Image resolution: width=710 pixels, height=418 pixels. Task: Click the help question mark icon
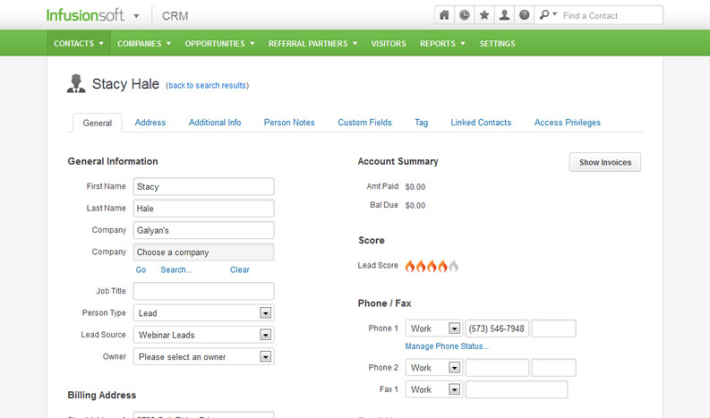524,15
